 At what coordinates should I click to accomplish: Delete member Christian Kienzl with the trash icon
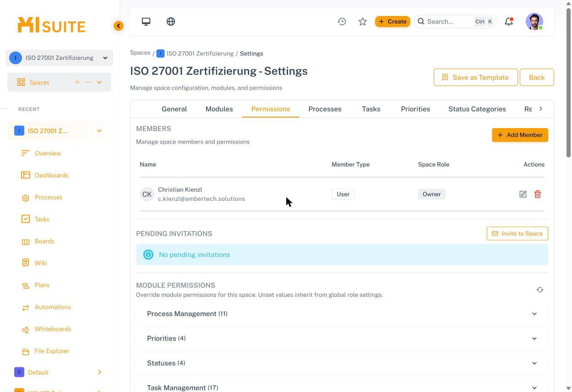pos(538,194)
